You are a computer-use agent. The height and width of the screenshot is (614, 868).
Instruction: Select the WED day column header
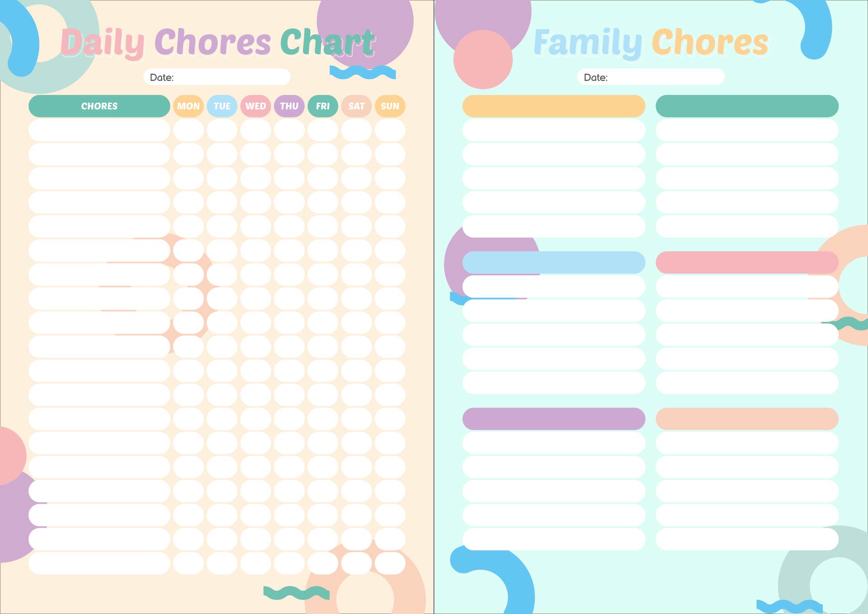pos(256,106)
